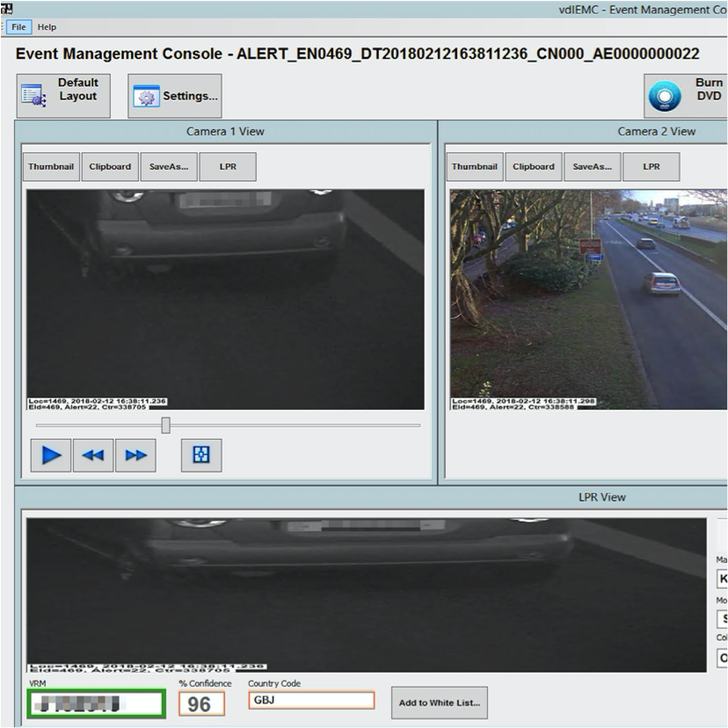
Task: Click Clipboard in Camera 2 View
Action: click(x=532, y=166)
